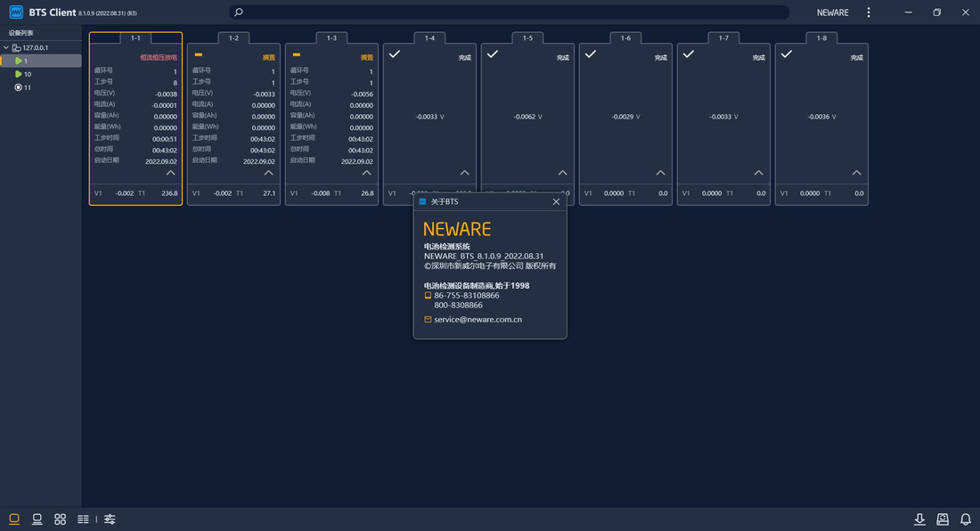Image resolution: width=980 pixels, height=531 pixels.
Task: Click the checkmark icon on channel 1-8
Action: (x=787, y=54)
